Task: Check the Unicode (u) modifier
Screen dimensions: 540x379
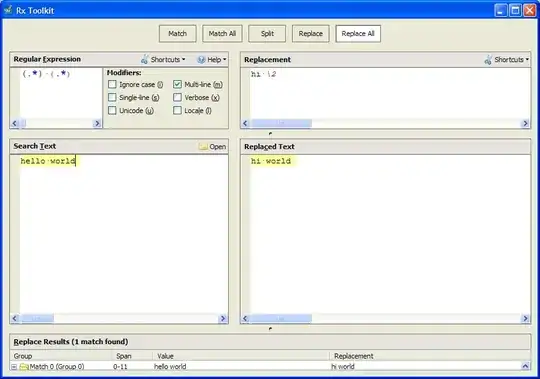Action: (x=112, y=110)
